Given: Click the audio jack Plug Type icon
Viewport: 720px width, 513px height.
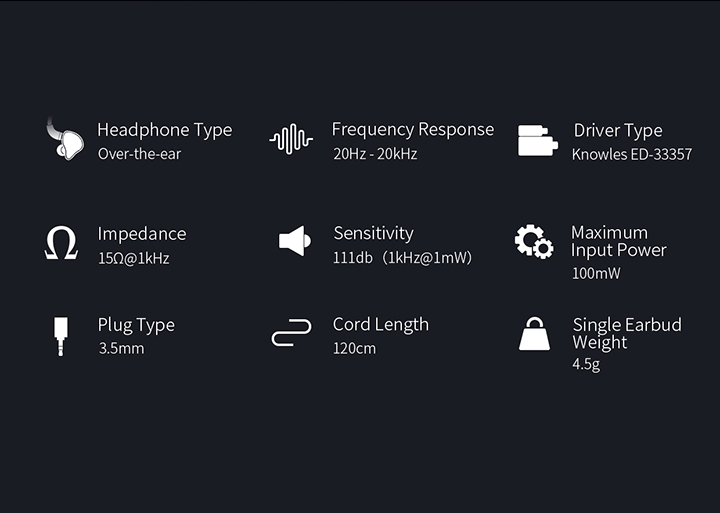Looking at the screenshot, I should coord(61,336).
